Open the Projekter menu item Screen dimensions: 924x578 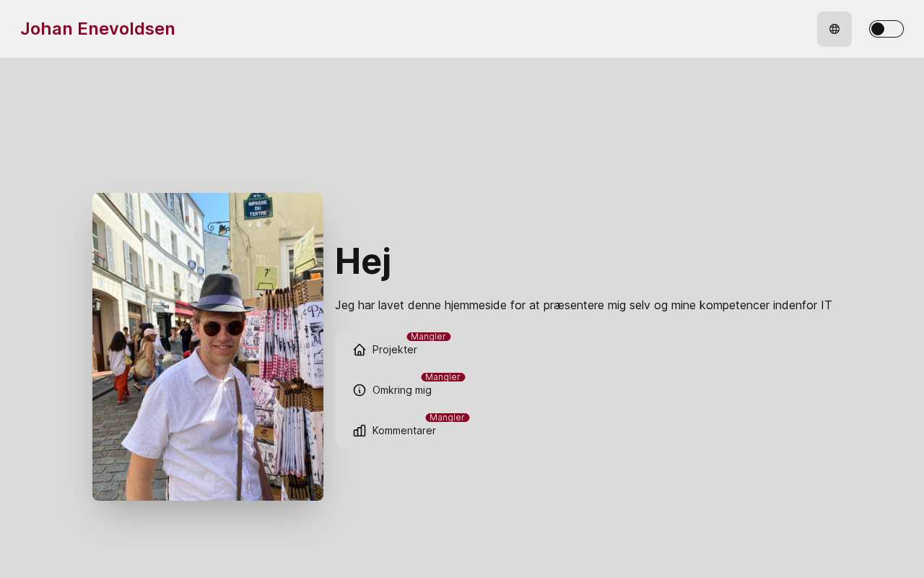coord(394,350)
